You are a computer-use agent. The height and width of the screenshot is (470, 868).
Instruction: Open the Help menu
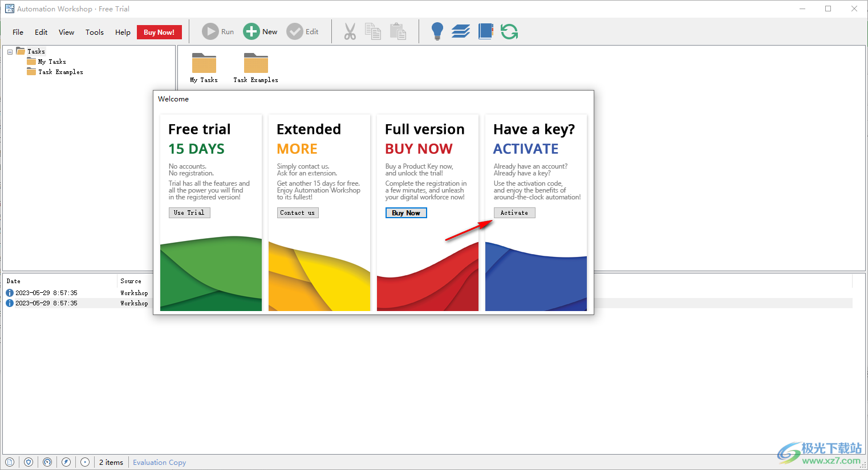click(123, 32)
